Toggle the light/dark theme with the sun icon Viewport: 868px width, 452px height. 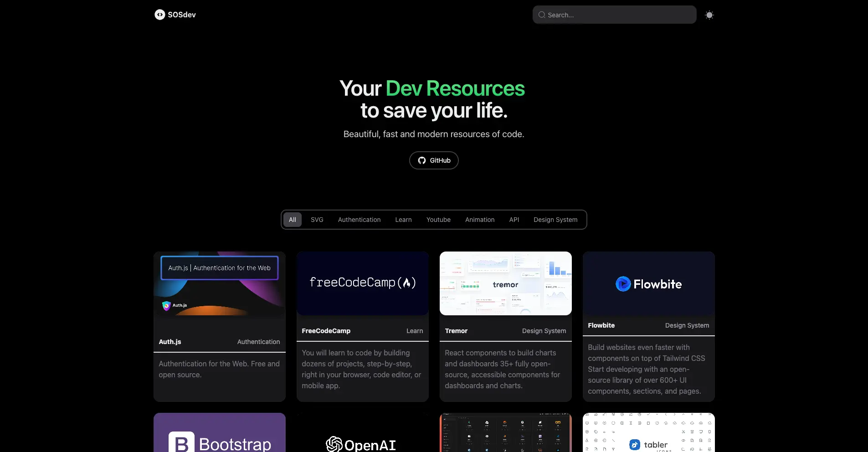(x=709, y=15)
